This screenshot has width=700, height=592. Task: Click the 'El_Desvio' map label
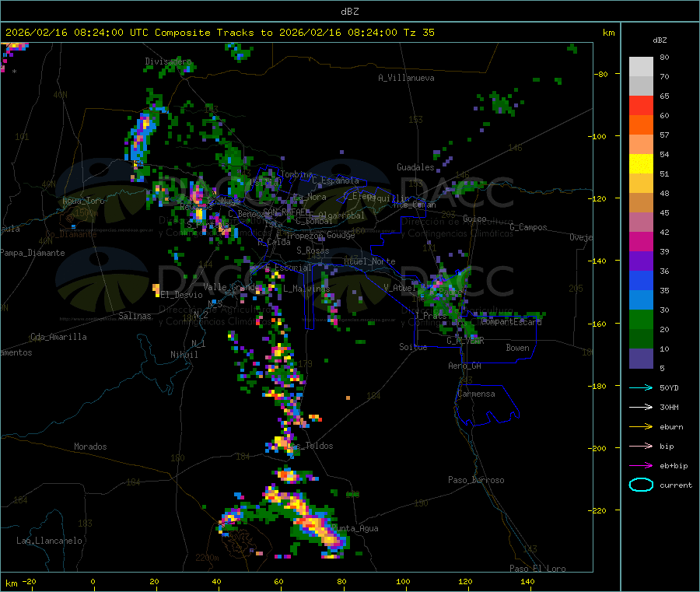pos(182,295)
